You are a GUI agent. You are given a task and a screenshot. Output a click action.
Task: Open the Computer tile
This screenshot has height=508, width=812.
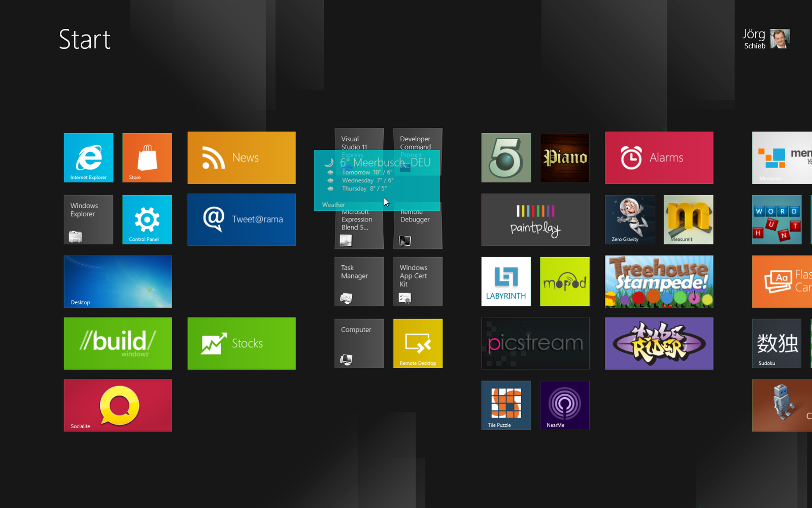(x=359, y=343)
